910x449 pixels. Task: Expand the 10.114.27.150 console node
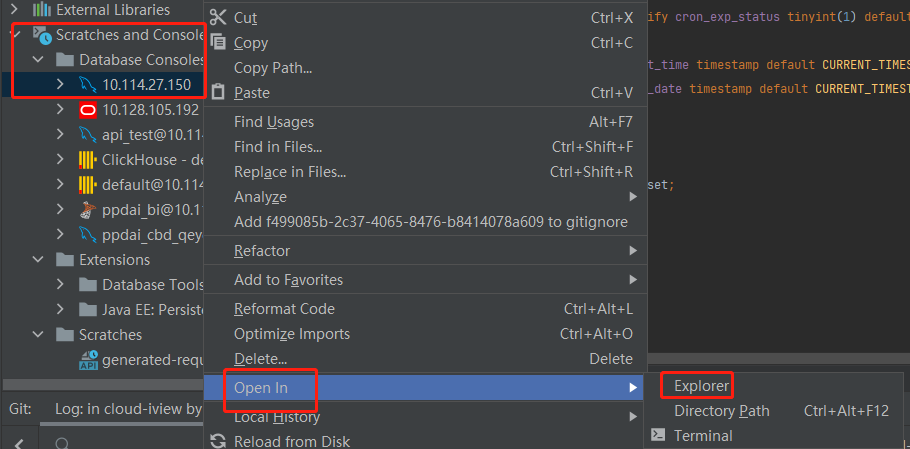click(60, 85)
